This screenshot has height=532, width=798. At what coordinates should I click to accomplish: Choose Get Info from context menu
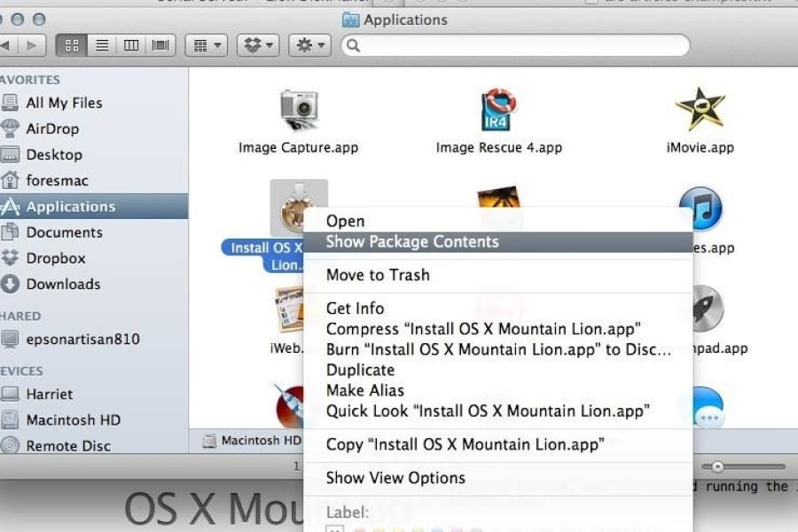(x=497, y=309)
